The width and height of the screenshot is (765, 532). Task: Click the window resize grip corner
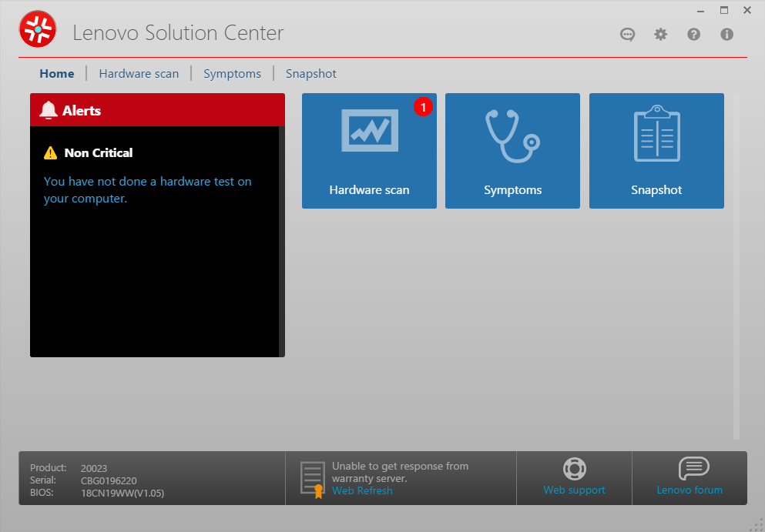(758, 525)
